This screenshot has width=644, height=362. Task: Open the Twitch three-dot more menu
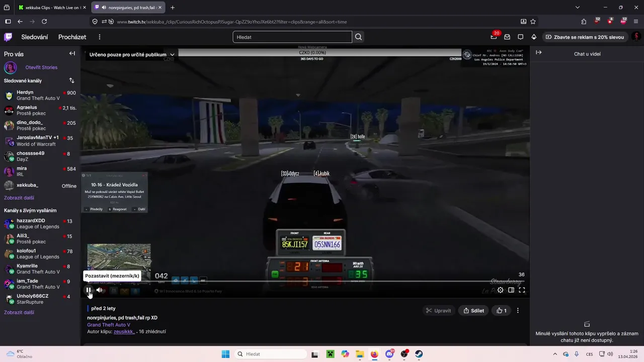[x=100, y=37]
